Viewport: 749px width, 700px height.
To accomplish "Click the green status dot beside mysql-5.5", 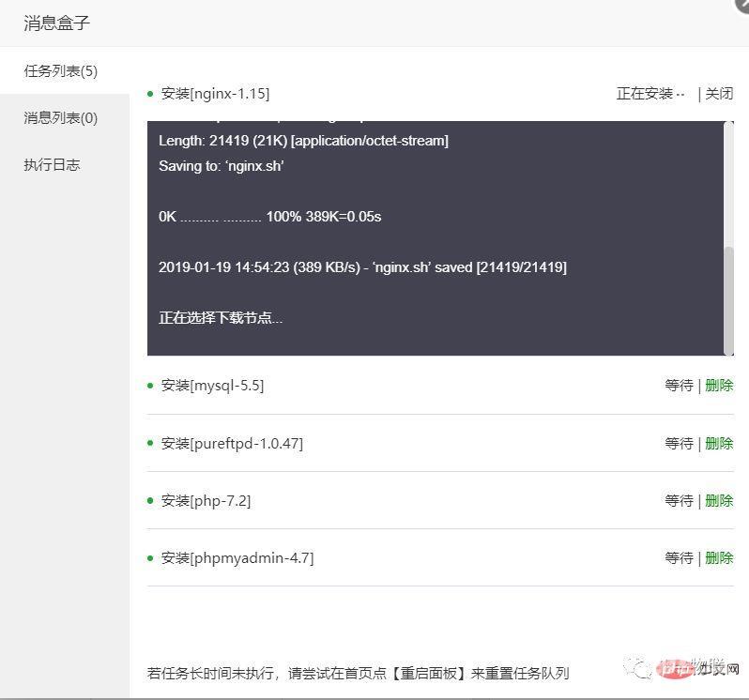I will coord(150,386).
